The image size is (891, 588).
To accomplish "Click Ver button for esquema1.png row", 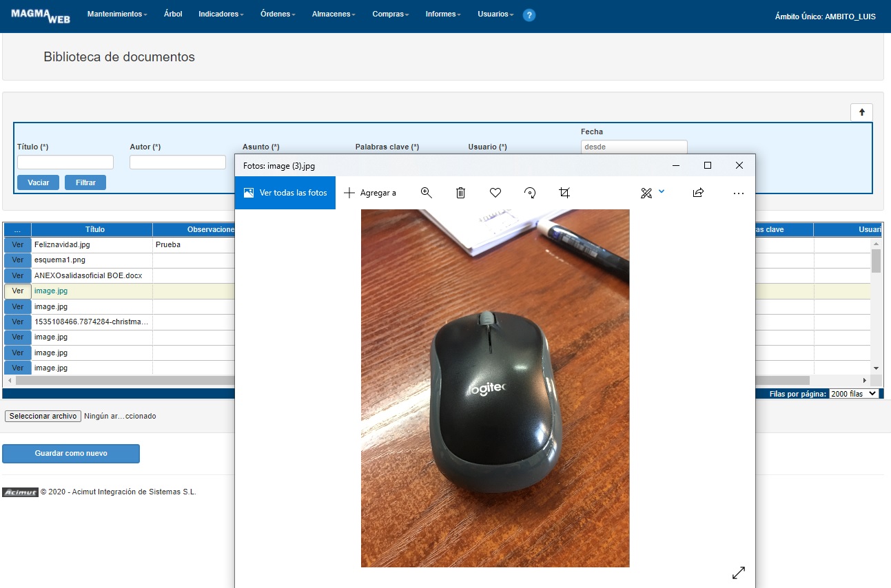I will pyautogui.click(x=18, y=260).
